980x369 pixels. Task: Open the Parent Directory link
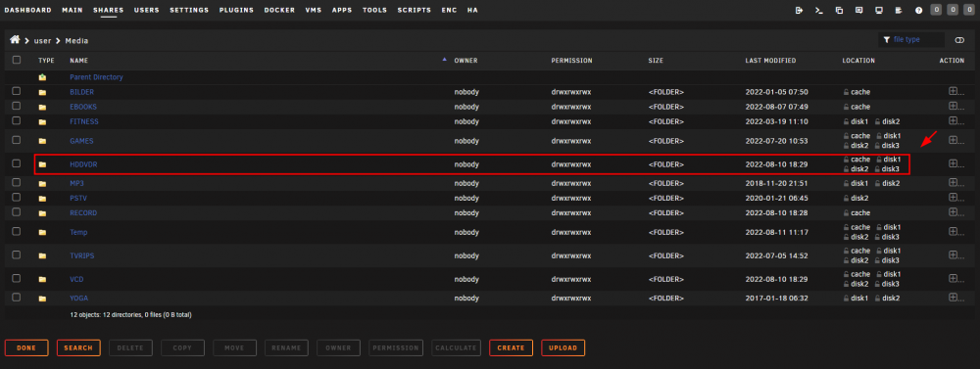[96, 77]
